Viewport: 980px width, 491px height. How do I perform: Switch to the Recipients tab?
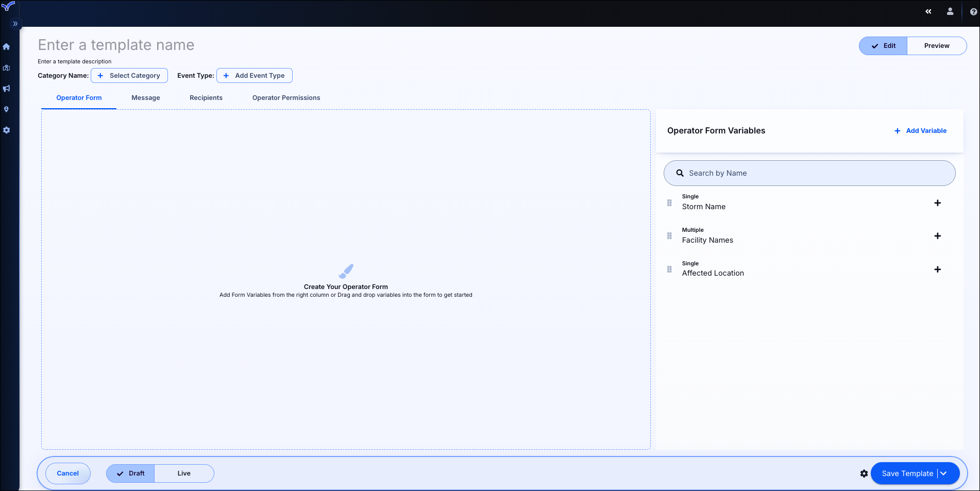click(206, 98)
